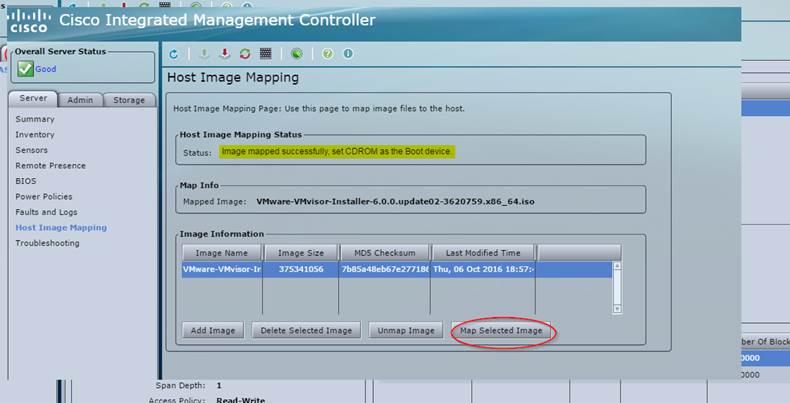790x403 pixels.
Task: Open the Help question mark icon
Action: coord(327,53)
